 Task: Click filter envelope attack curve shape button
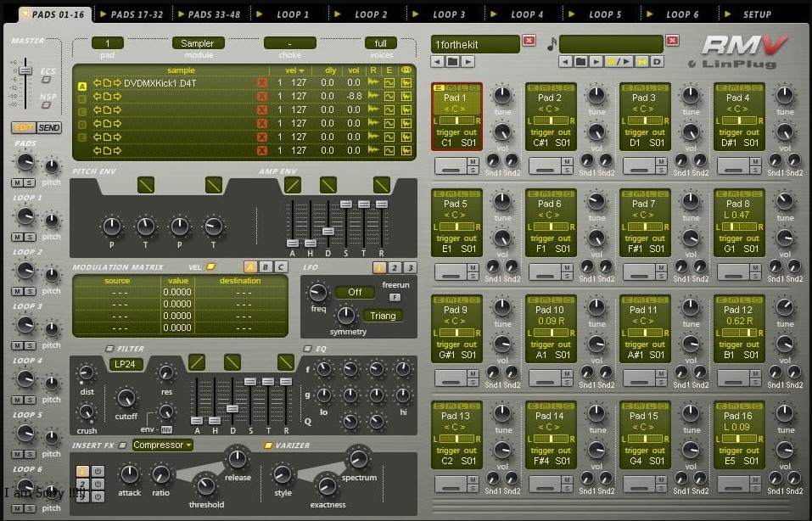(197, 362)
